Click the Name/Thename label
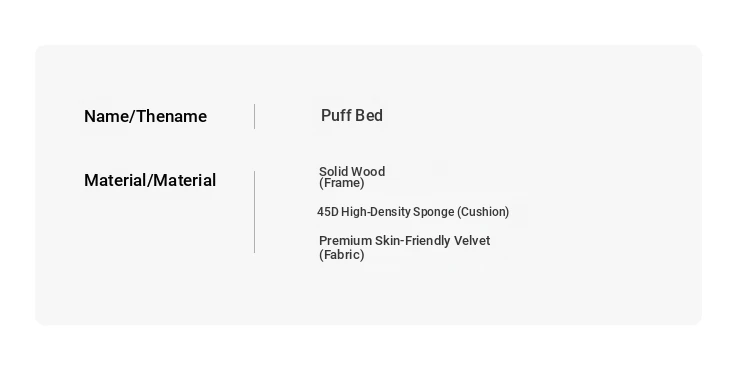Screen dimensions: 750x366 coord(145,116)
